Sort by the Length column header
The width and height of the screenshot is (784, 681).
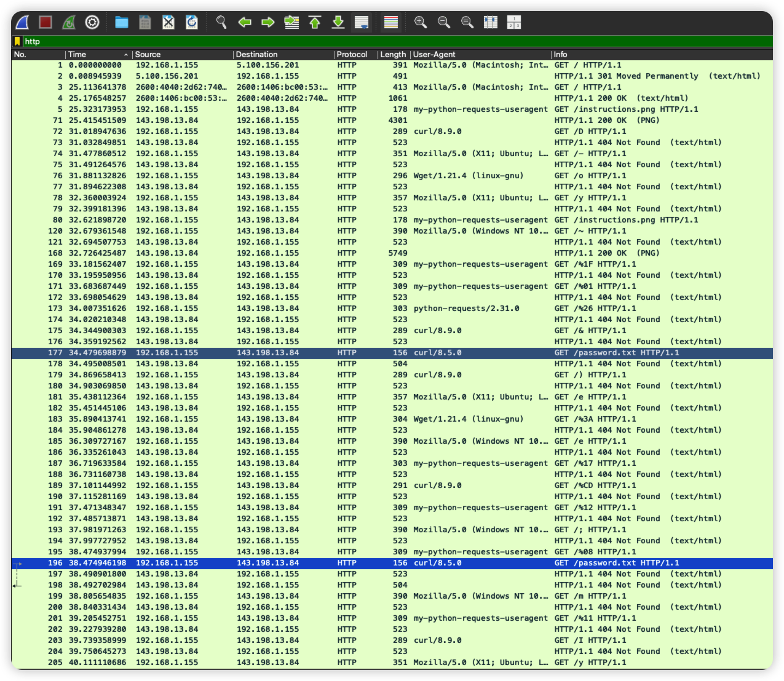tap(394, 55)
